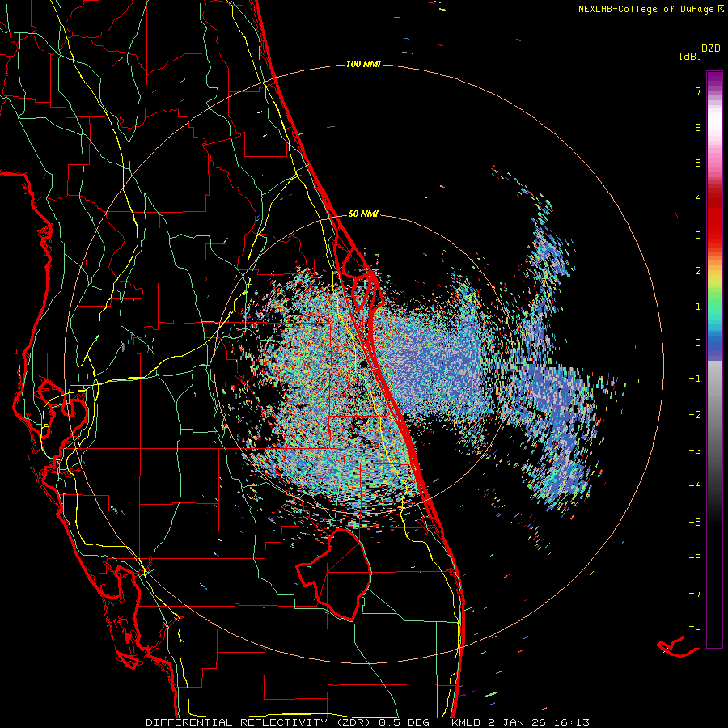Click the -4 value on color scale
Screen dimensions: 728x728
[x=695, y=486]
